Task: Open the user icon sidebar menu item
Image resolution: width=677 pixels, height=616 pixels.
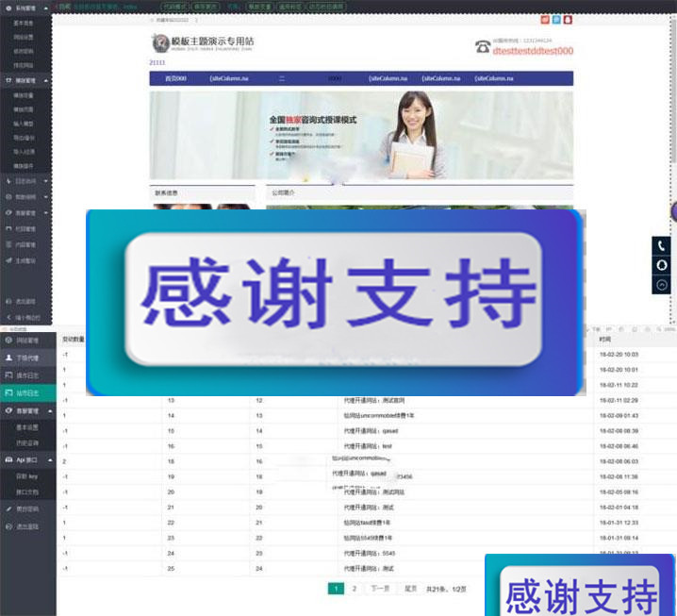Action: pos(28,358)
